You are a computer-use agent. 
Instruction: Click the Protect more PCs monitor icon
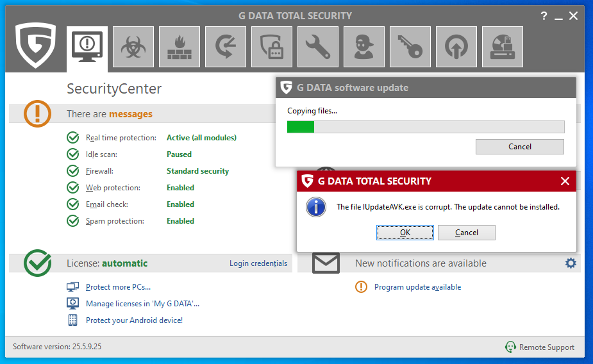click(72, 287)
